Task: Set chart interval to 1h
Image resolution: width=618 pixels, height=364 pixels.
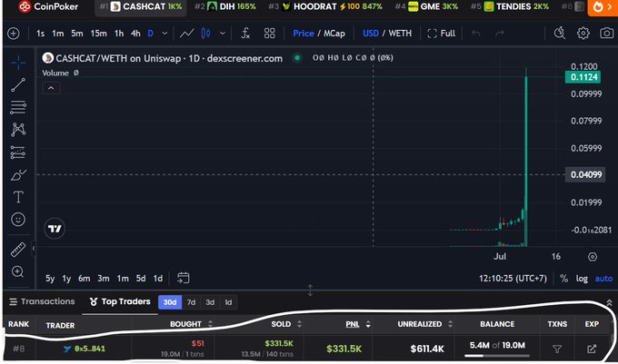Action: [x=119, y=34]
